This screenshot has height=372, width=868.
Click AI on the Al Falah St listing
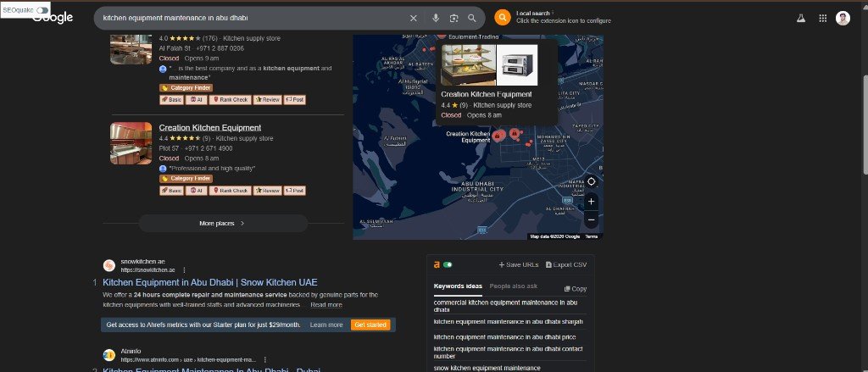coord(196,100)
